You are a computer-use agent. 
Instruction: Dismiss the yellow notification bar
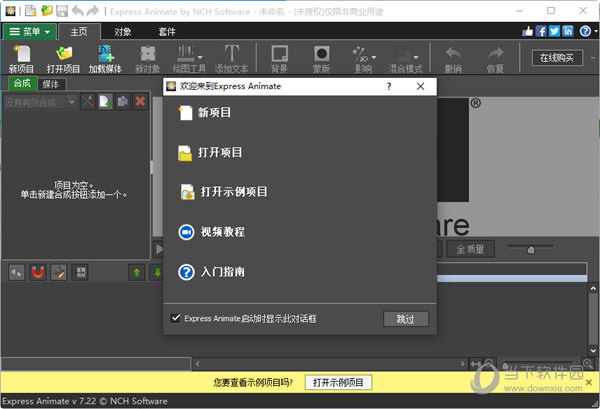(x=589, y=382)
